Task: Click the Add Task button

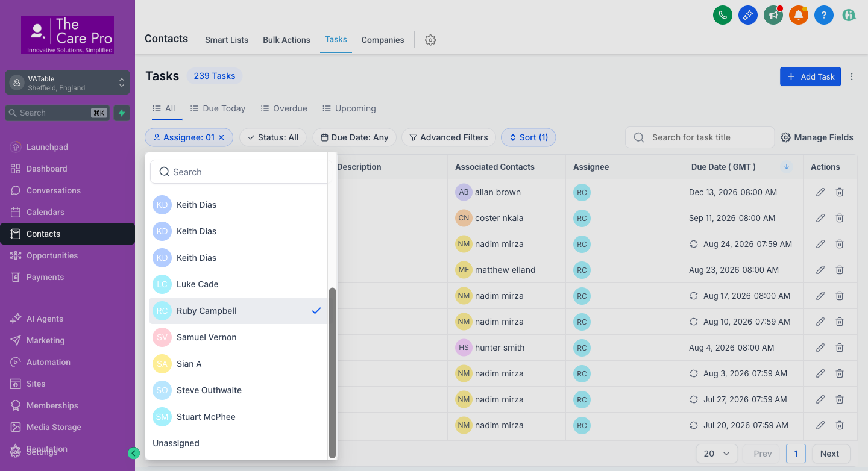Action: pyautogui.click(x=810, y=76)
